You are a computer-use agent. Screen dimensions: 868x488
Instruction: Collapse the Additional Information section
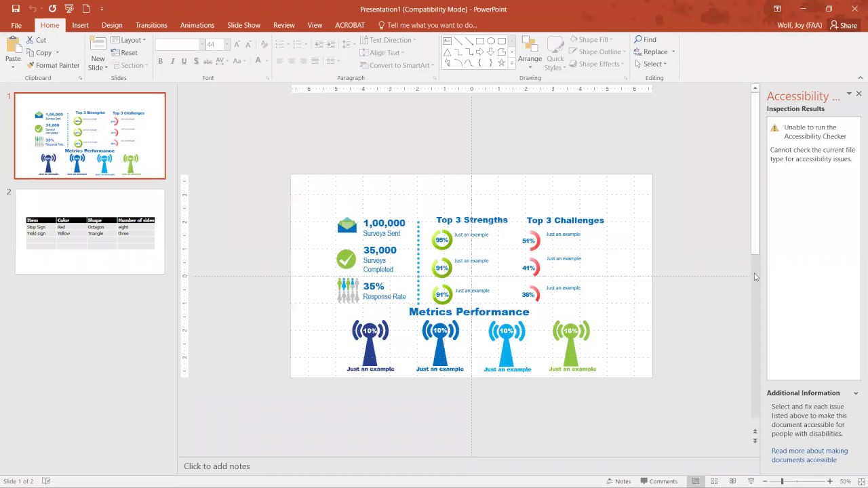[856, 393]
